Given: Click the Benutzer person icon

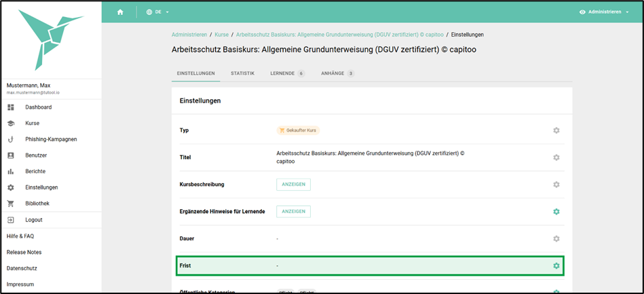Looking at the screenshot, I should (x=11, y=155).
